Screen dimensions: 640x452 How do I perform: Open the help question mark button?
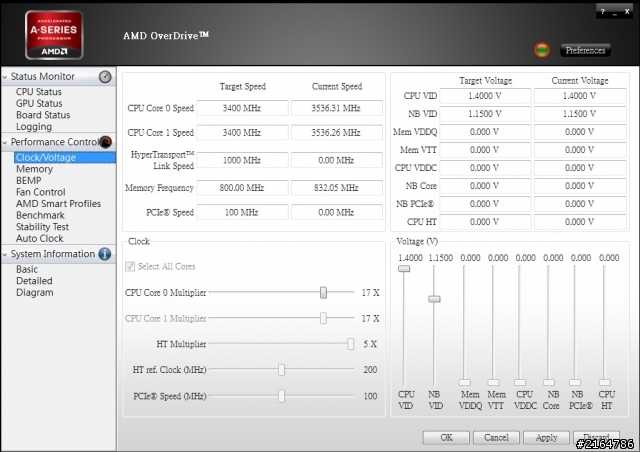pos(602,12)
